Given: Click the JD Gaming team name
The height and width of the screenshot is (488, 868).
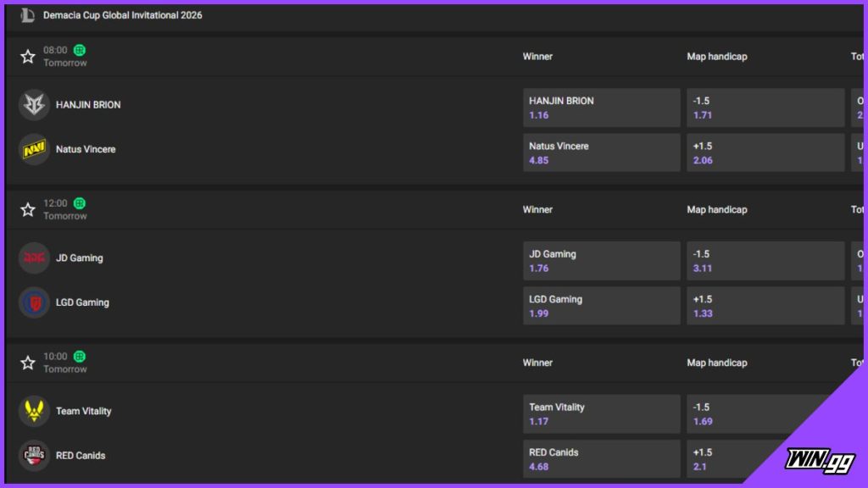Looking at the screenshot, I should pos(79,258).
